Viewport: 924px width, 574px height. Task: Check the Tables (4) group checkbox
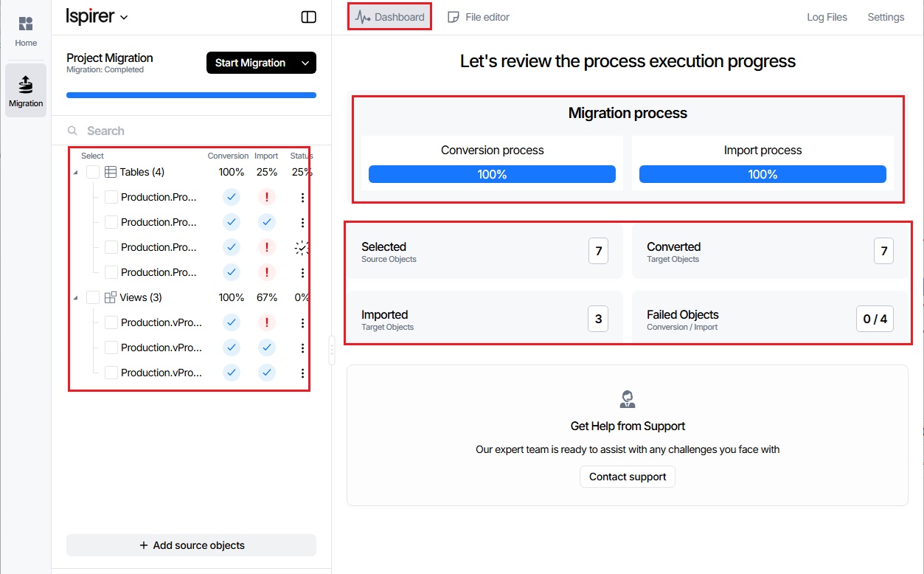pos(93,172)
